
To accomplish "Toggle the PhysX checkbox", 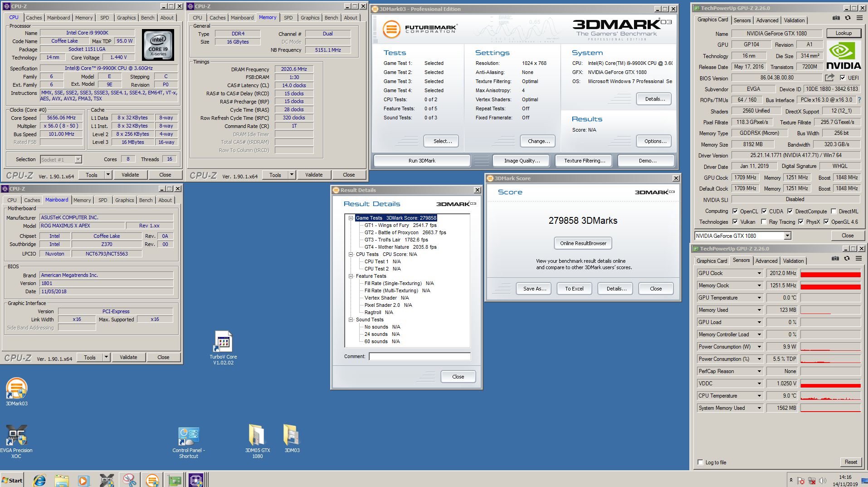I will pyautogui.click(x=801, y=221).
